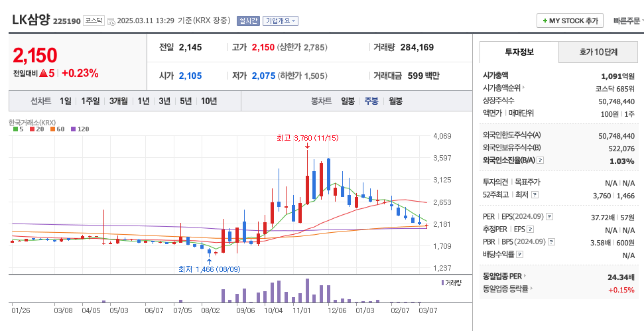Click the 전일 value 2,145
Screen dimensions: 644x331
coord(190,47)
